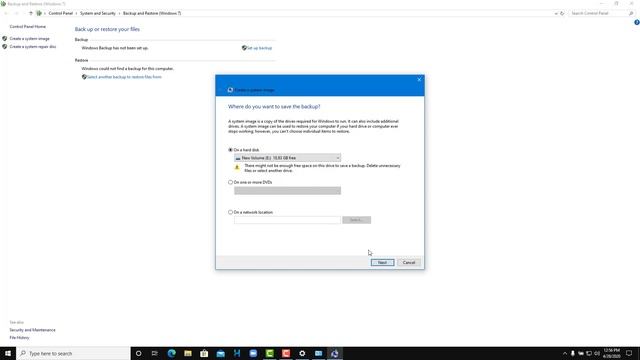Show hidden system tray icons
The width and height of the screenshot is (640, 360).
point(565,353)
